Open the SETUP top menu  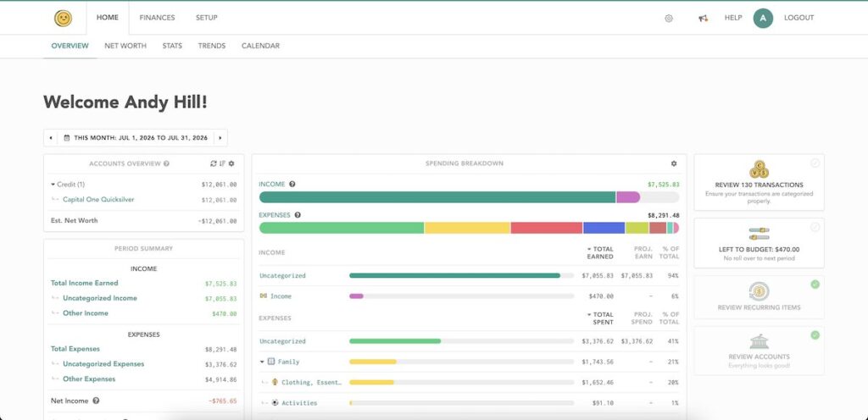[x=207, y=18]
